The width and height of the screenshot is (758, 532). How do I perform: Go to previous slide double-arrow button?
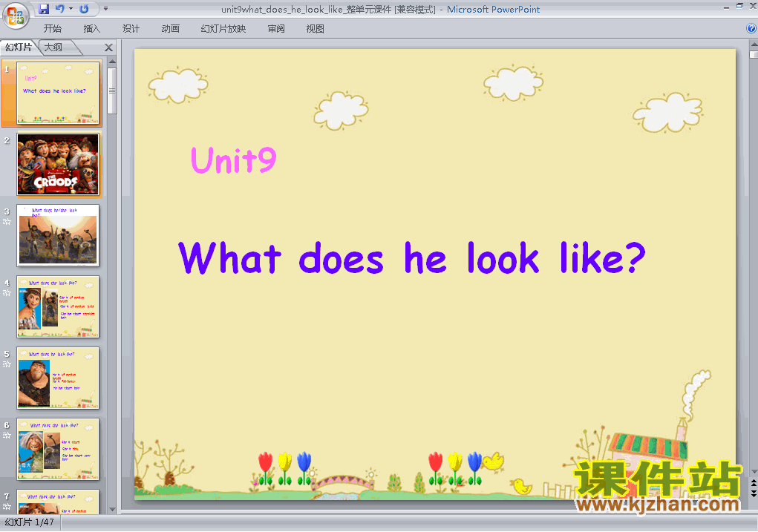tap(754, 483)
